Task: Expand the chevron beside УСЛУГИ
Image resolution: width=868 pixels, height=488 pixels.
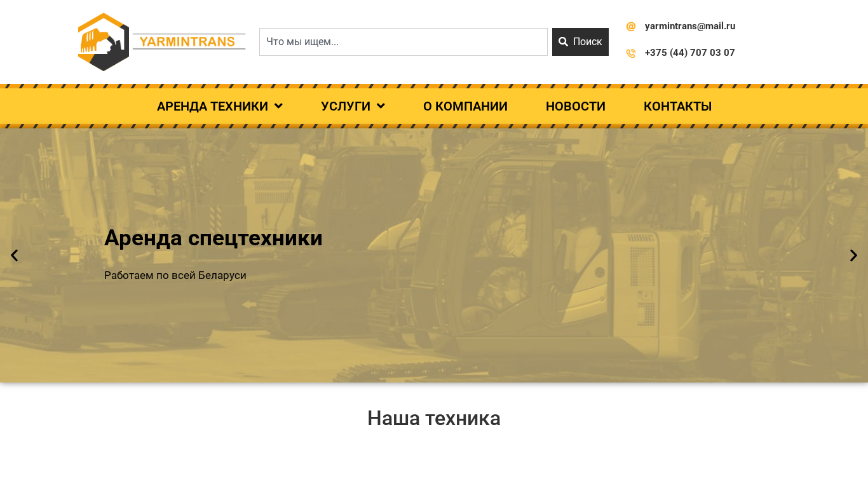Action: coord(381,106)
